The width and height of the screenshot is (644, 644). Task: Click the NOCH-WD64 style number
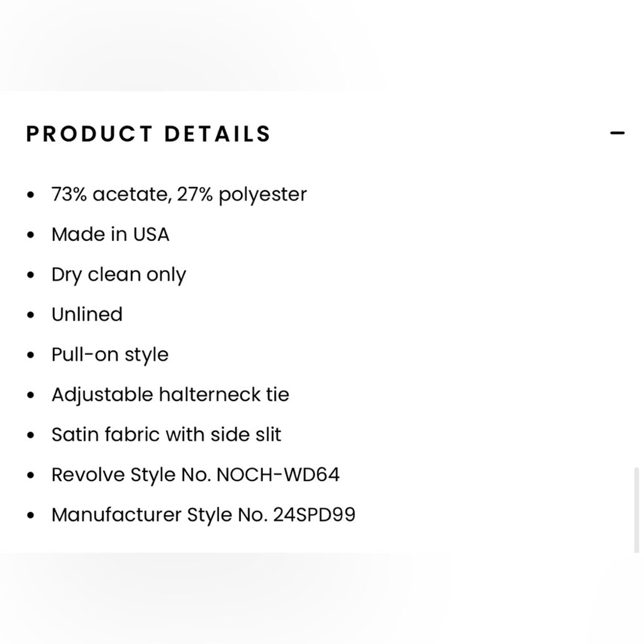278,475
